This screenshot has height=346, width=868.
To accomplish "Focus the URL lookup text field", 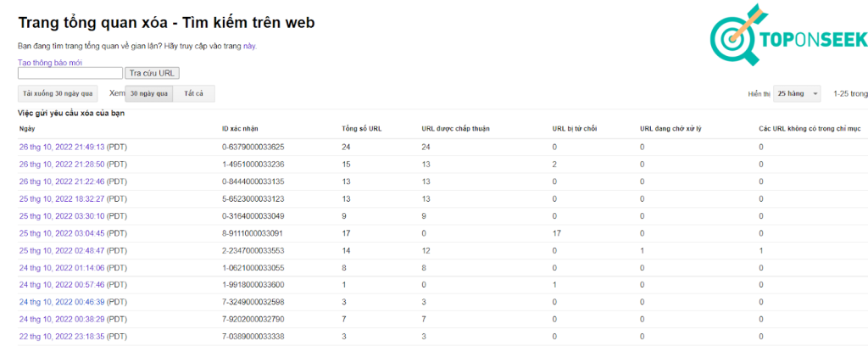I will point(70,74).
